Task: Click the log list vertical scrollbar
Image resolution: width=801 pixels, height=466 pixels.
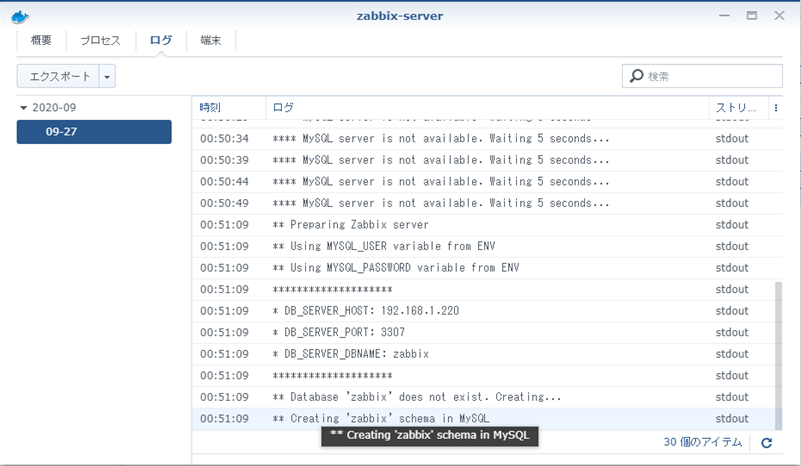Action: [779, 356]
